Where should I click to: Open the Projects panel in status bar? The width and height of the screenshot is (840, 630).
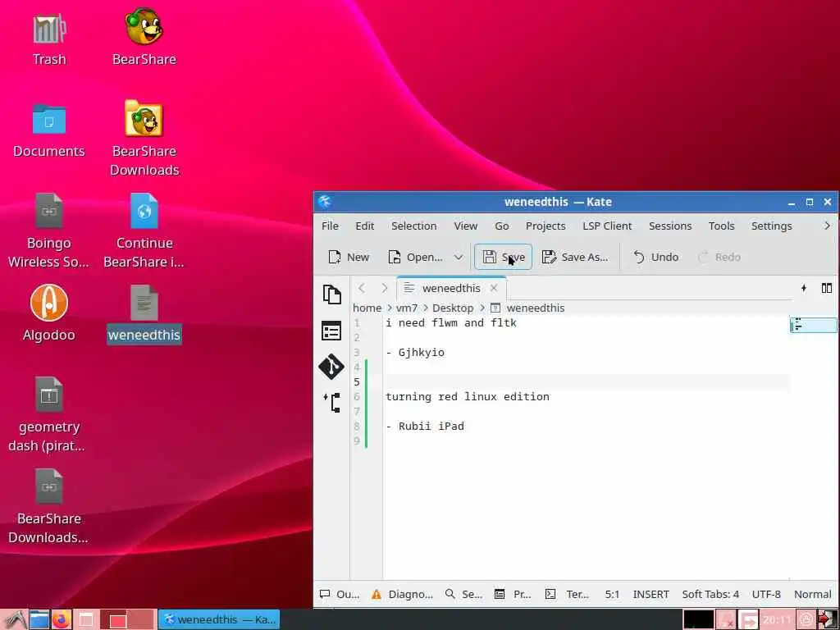513,594
